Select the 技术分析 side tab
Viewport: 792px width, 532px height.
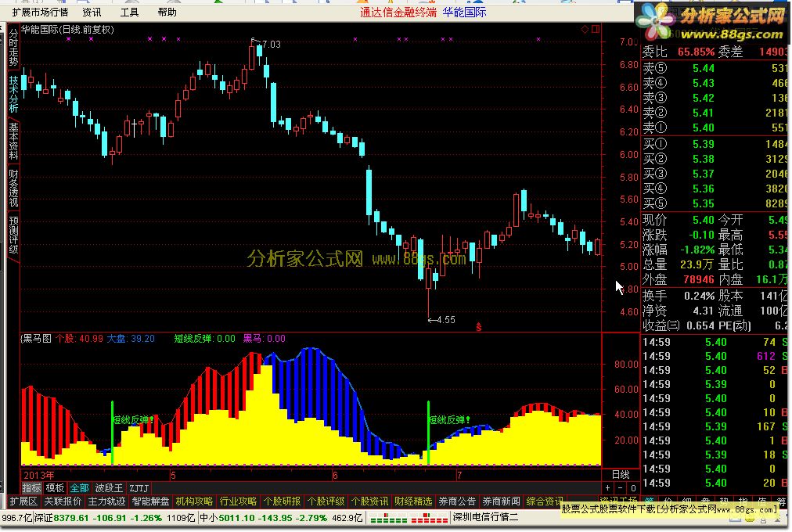tap(13, 95)
